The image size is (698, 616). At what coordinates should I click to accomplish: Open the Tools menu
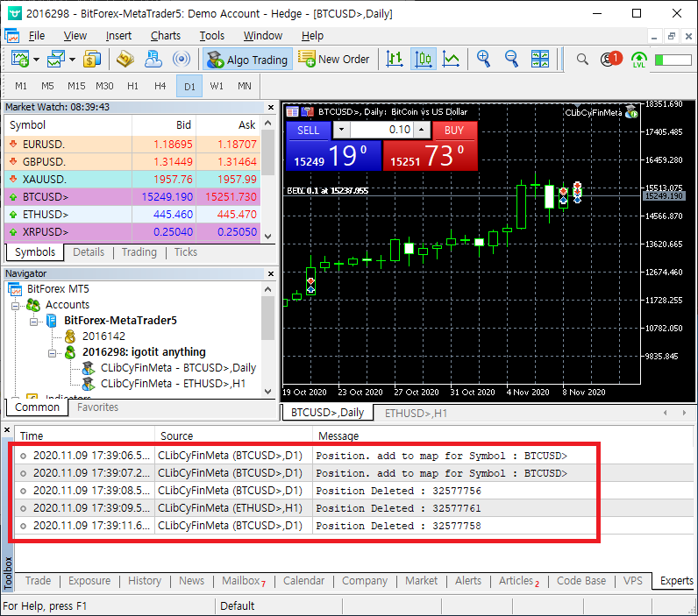212,36
